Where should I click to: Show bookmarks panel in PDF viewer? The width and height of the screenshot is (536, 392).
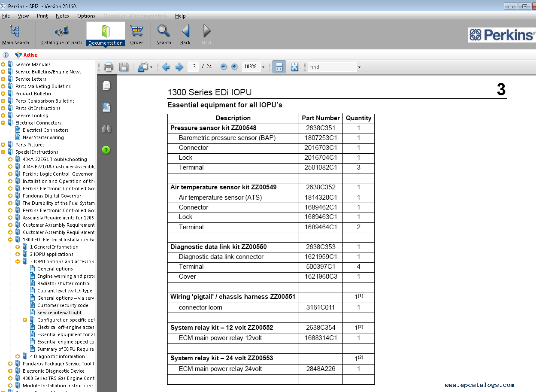pos(106,107)
